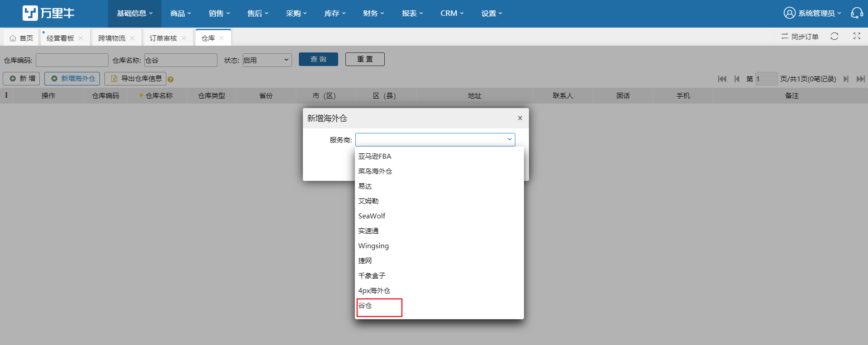This screenshot has width=868, height=345.
Task: Go to previous page icon
Action: click(x=737, y=79)
